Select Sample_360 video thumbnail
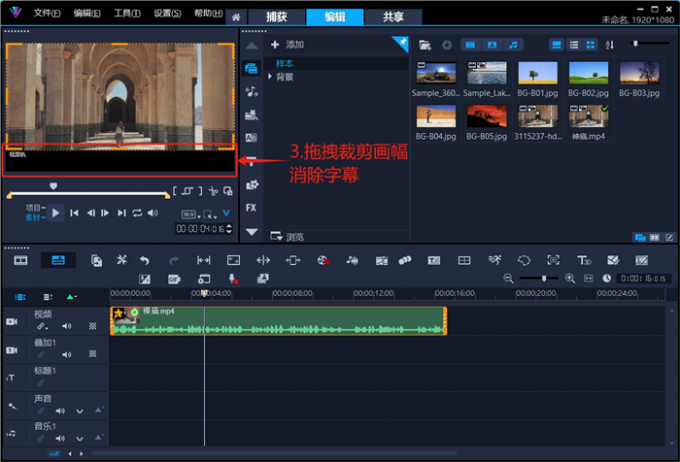The width and height of the screenshot is (680, 462). pyautogui.click(x=436, y=73)
